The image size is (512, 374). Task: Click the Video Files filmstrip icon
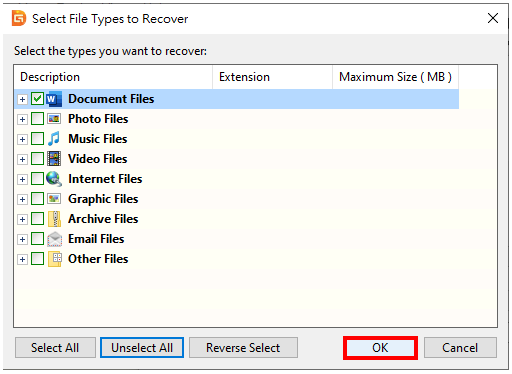[x=54, y=159]
